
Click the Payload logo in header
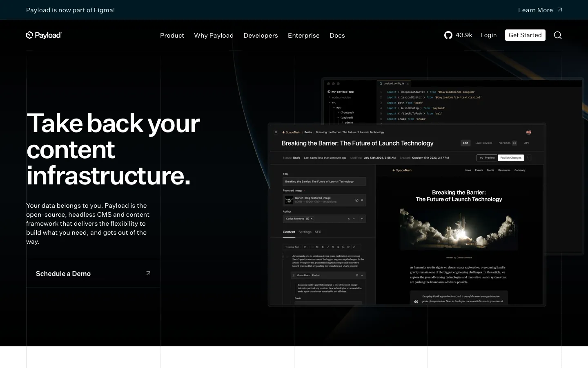[x=44, y=35]
